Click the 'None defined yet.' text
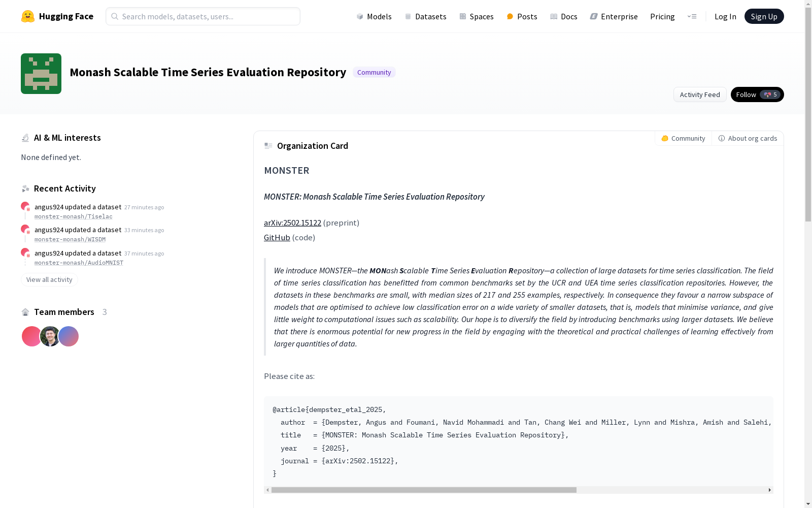Image resolution: width=812 pixels, height=508 pixels. tap(51, 157)
